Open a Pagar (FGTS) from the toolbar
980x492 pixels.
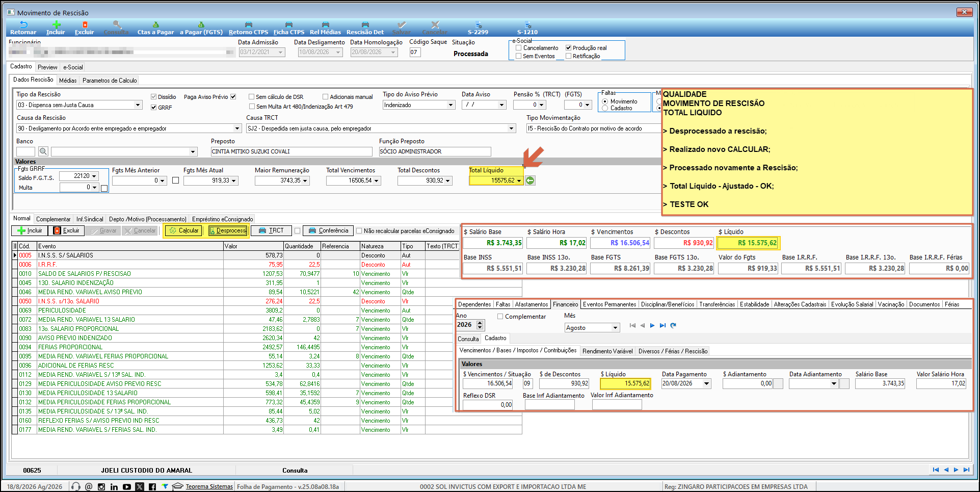201,28
